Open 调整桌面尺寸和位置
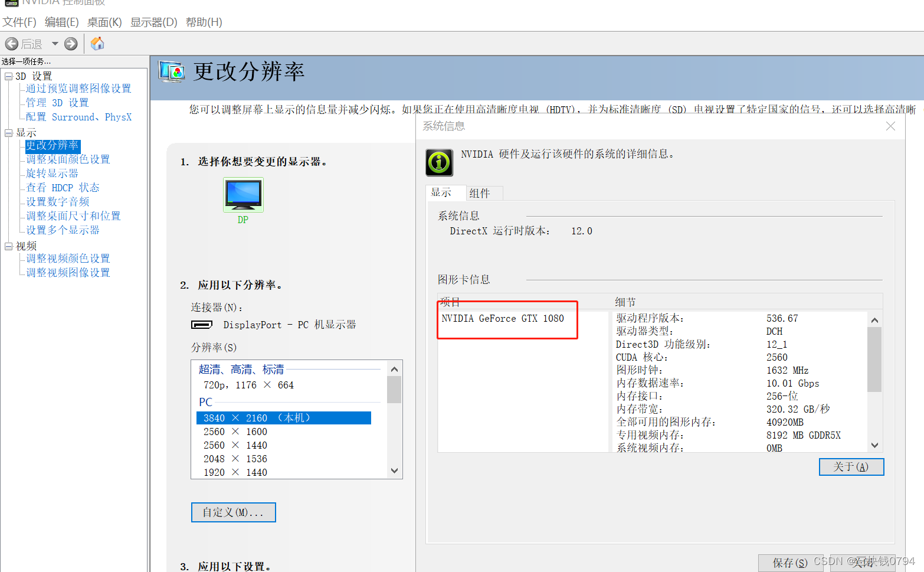This screenshot has width=924, height=572. click(x=73, y=216)
